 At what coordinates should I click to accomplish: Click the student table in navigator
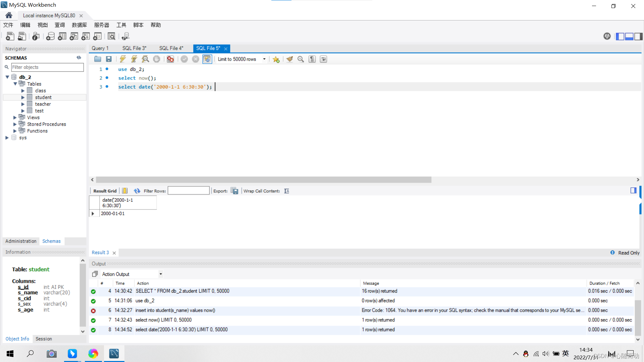[x=43, y=97]
